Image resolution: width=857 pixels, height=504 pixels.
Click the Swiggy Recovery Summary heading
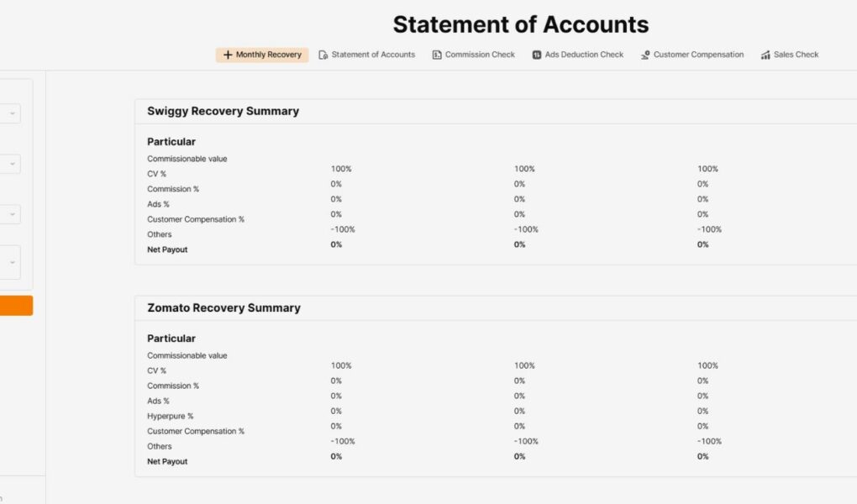tap(223, 111)
